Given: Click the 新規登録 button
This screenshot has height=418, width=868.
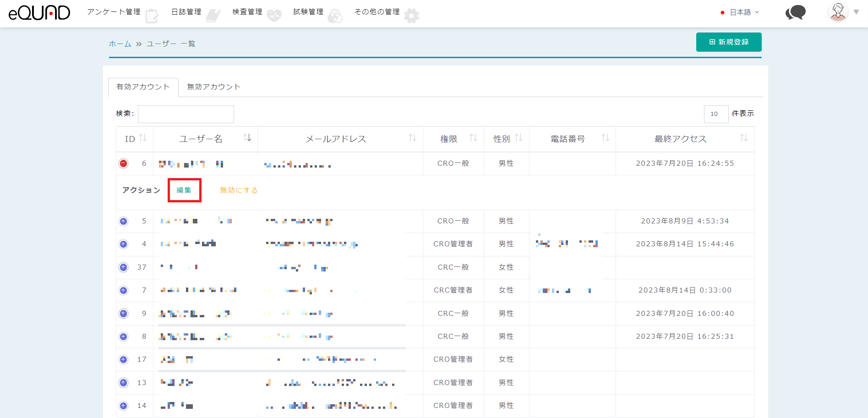Looking at the screenshot, I should (x=728, y=42).
